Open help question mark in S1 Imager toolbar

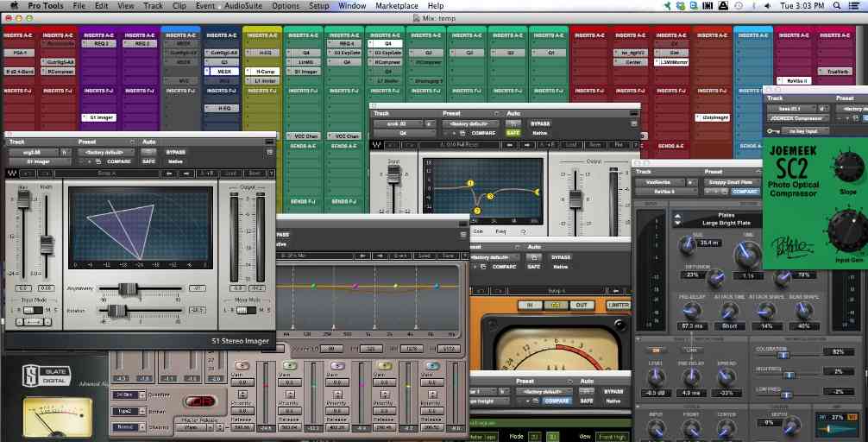[271, 174]
